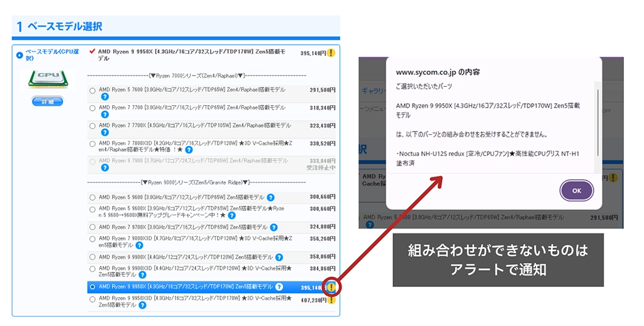644x326 pixels.
Task: Click the ギャラリー link behind the dialog
Action: 374,91
